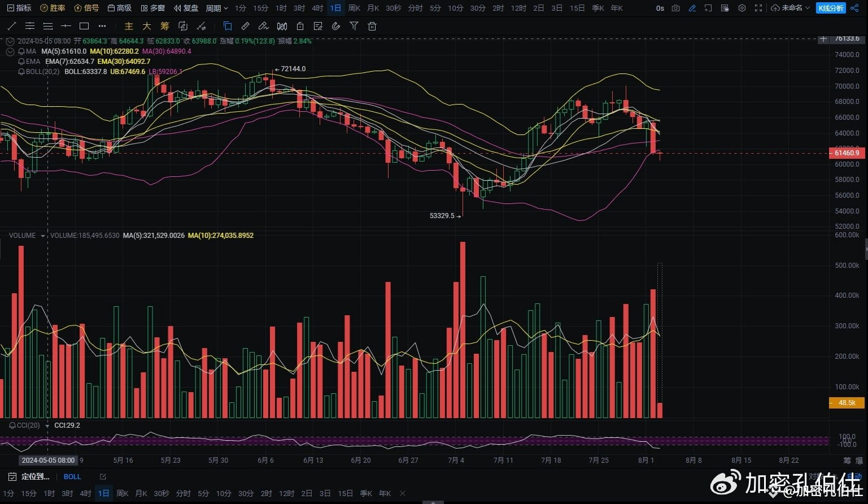Select the 年K timeframe in top bar
The image size is (868, 504).
(x=617, y=8)
